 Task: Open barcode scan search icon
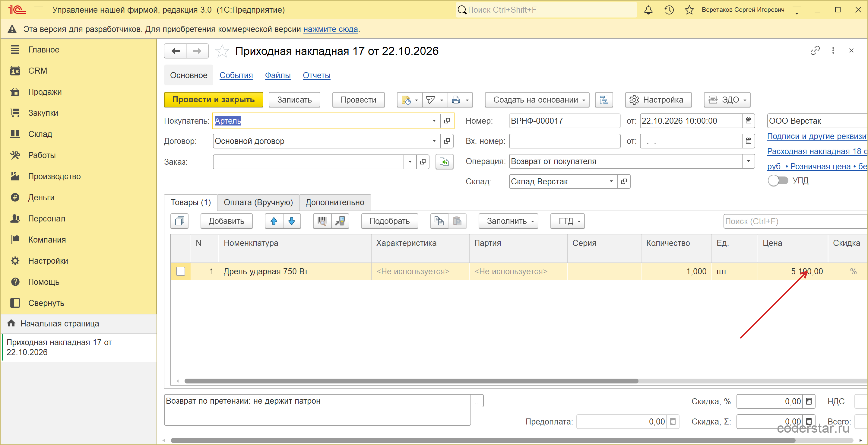pos(322,221)
